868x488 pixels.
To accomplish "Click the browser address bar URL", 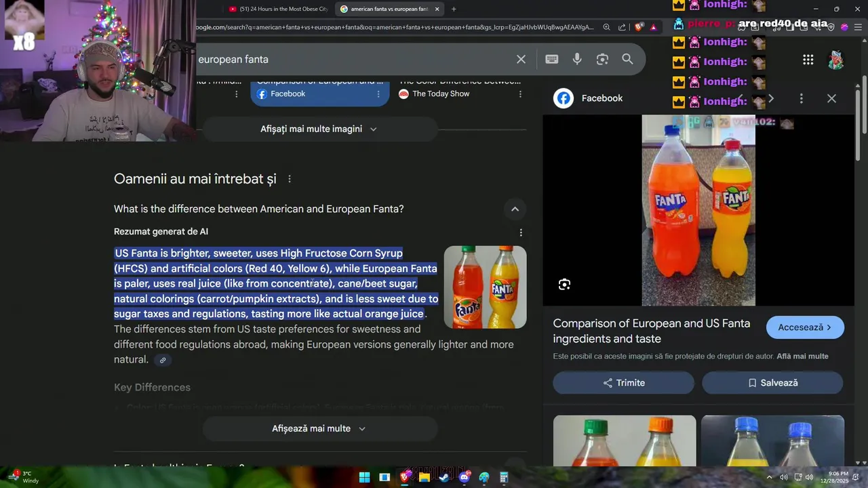I will 395,27.
